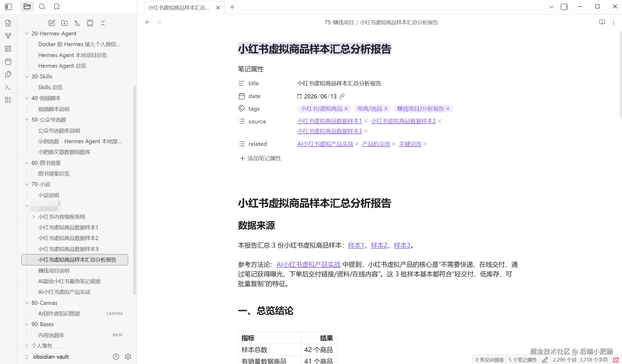Viewport: 622px width, 364px height.
Task: Click the pencil editing mode status icon
Action: (545, 360)
